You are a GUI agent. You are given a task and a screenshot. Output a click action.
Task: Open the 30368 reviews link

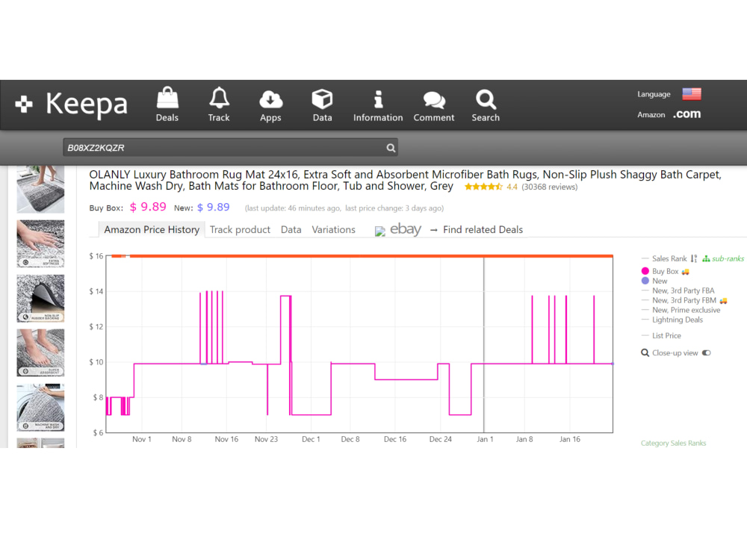(549, 187)
